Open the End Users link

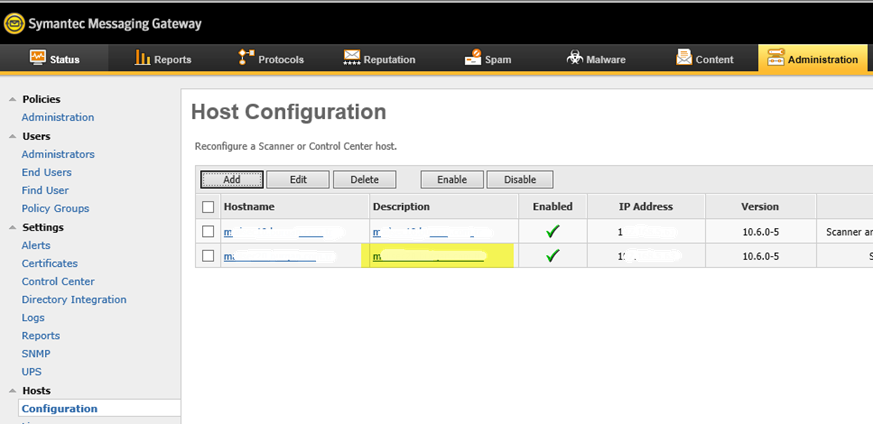point(47,172)
